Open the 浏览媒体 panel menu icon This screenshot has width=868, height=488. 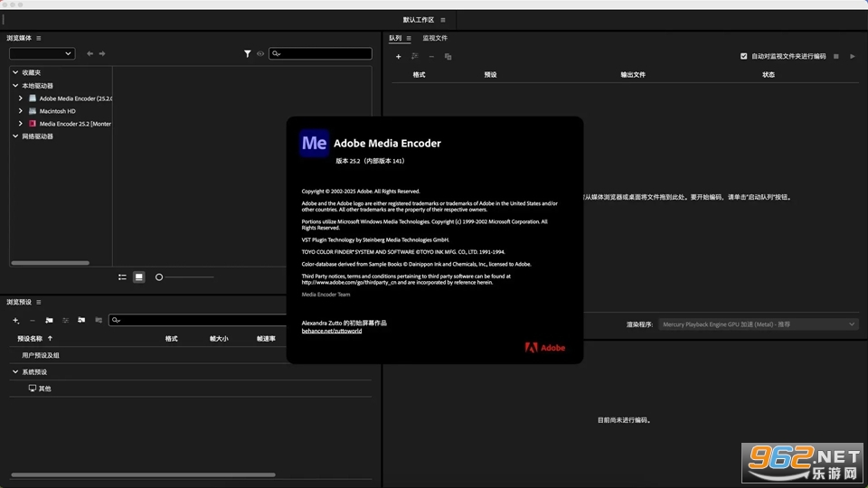tap(39, 38)
